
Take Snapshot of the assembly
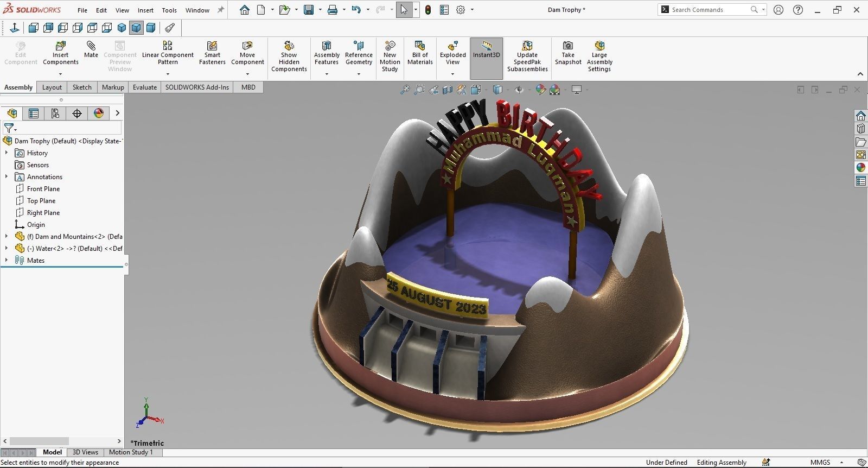[x=568, y=52]
